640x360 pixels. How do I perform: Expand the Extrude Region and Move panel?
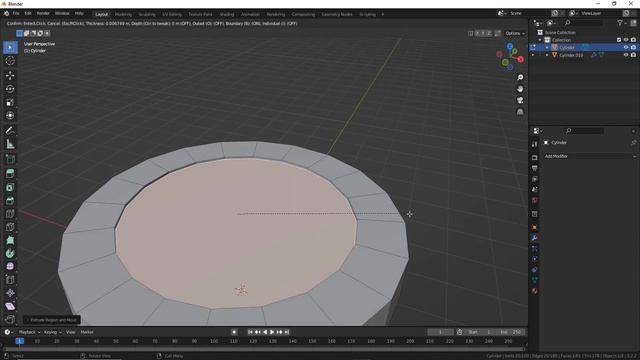pyautogui.click(x=52, y=320)
